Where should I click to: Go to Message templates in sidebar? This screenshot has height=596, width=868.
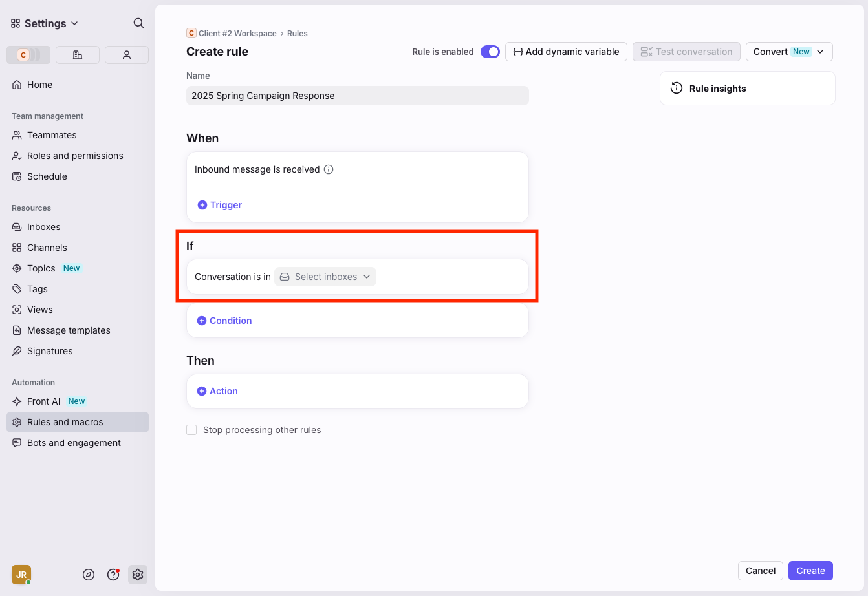coord(69,330)
